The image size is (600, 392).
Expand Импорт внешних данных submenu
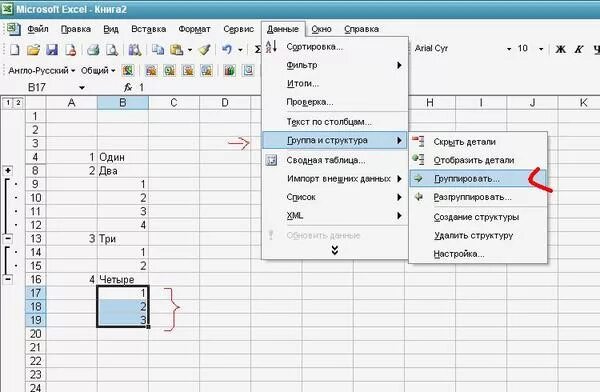point(335,178)
